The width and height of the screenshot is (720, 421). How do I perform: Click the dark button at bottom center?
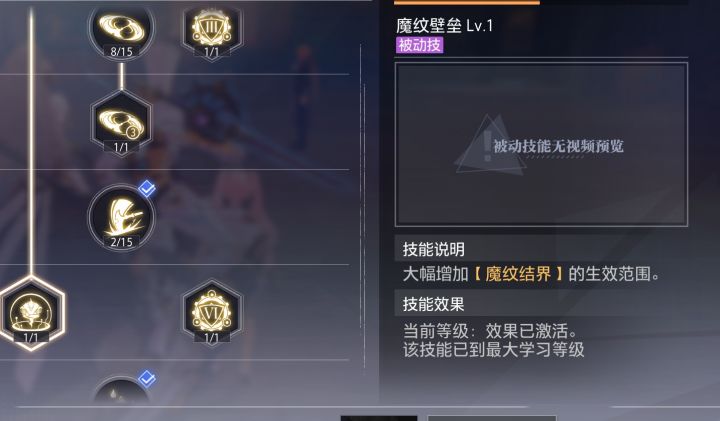379,418
